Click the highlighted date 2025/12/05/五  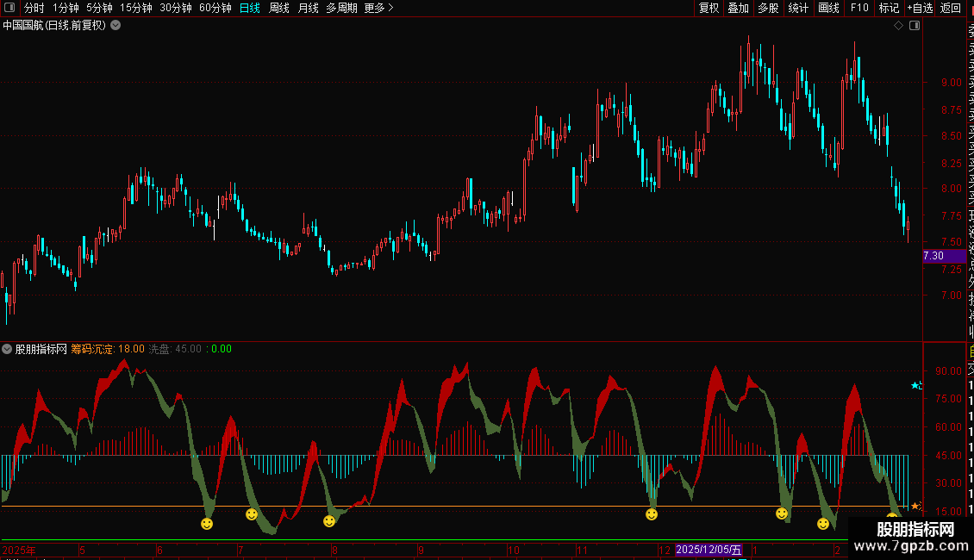coord(709,550)
